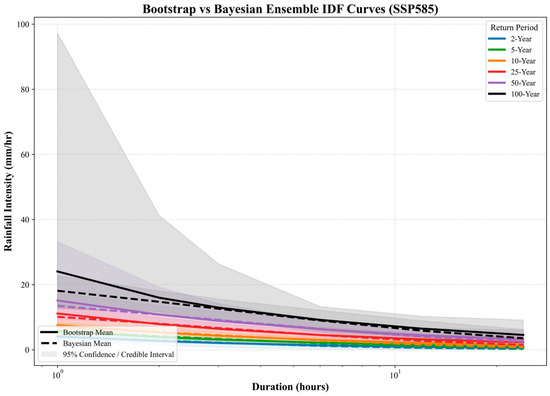Select the 100-Year legend label text
Viewport: 550px width, 396px height.
pos(525,94)
